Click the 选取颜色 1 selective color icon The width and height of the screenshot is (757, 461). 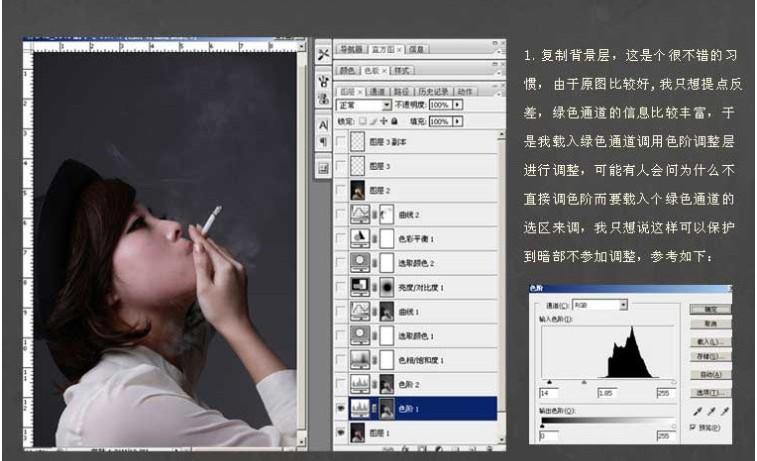point(360,335)
